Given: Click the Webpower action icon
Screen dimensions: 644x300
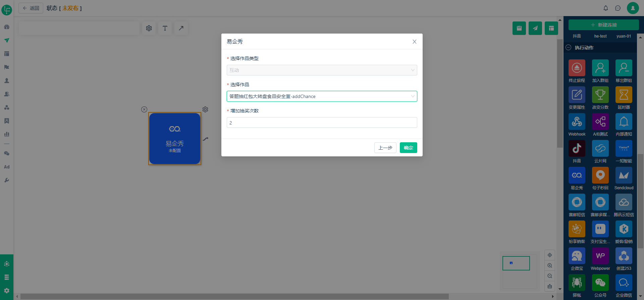Looking at the screenshot, I should pyautogui.click(x=600, y=256).
